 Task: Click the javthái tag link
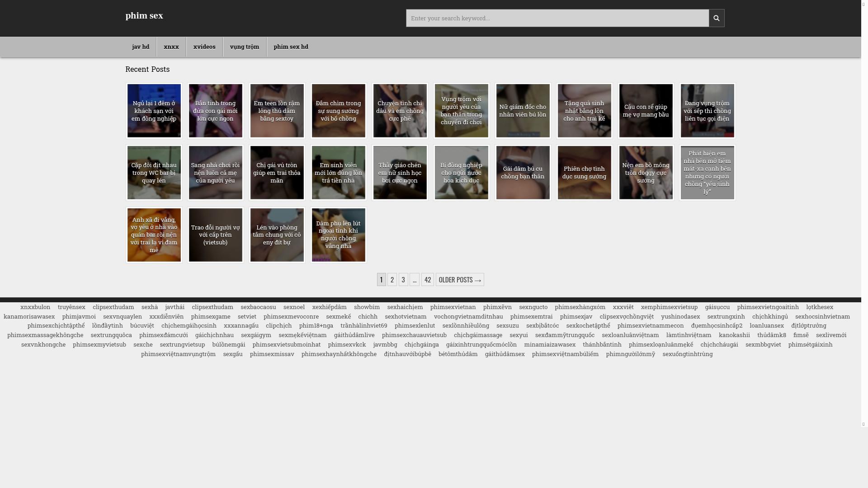click(175, 307)
